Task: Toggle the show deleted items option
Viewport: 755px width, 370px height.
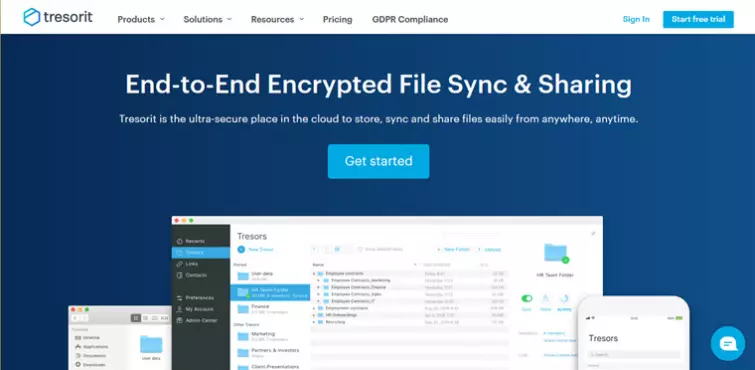Action: point(380,249)
